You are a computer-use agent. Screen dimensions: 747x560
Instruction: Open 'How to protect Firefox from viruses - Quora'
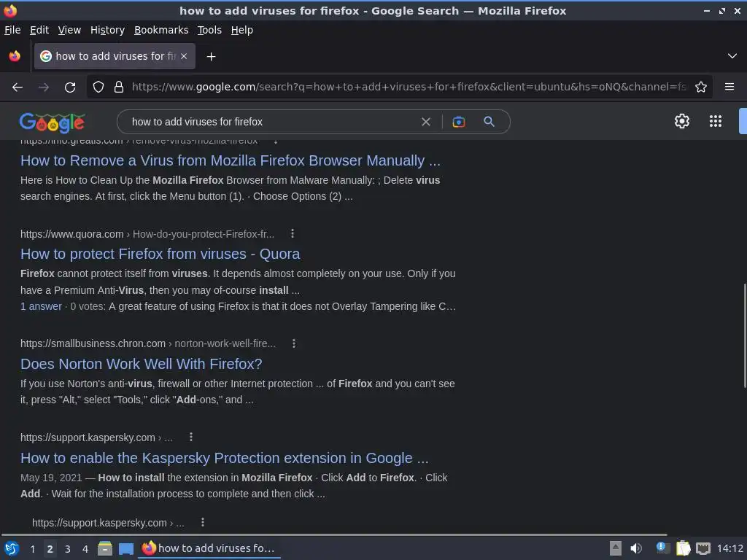pyautogui.click(x=160, y=254)
